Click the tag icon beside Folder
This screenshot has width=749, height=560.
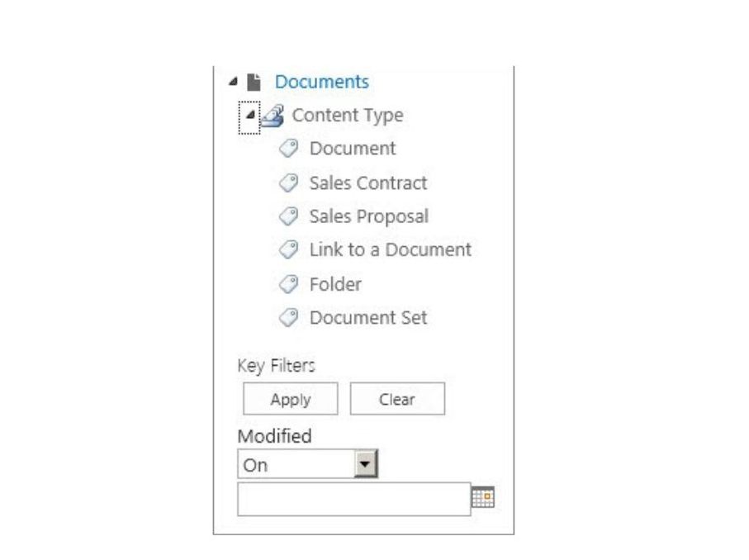click(288, 284)
